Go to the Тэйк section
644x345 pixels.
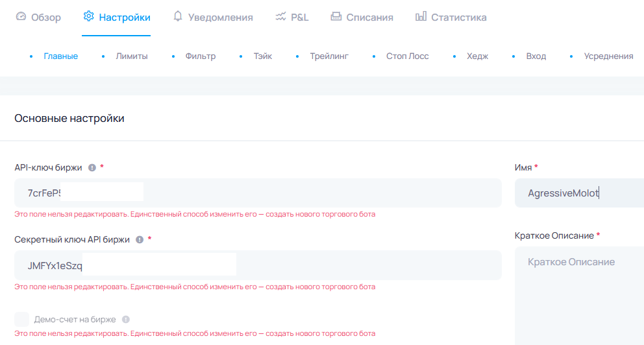click(x=263, y=56)
